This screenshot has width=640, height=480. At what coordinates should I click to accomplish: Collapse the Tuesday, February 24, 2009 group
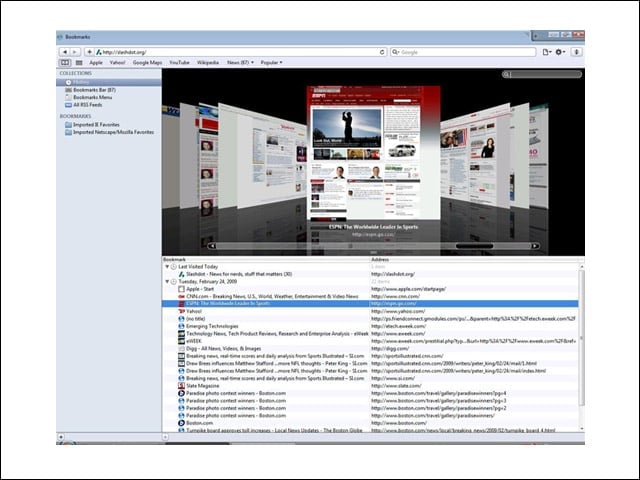pyautogui.click(x=167, y=282)
